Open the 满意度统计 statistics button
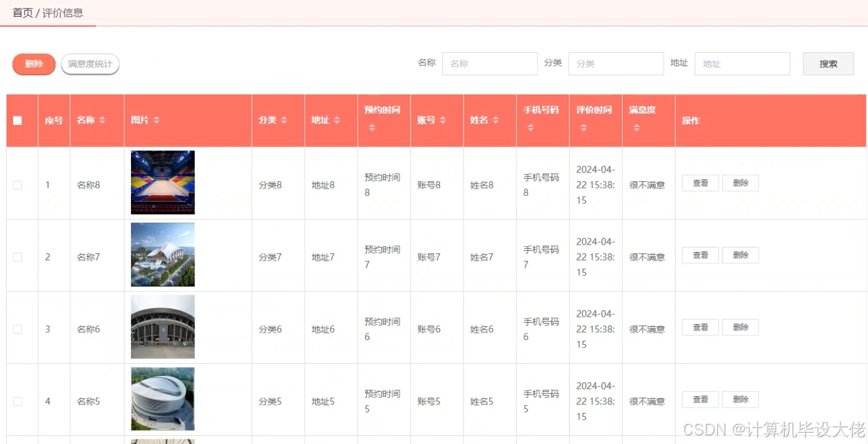Image resolution: width=868 pixels, height=444 pixels. (90, 64)
